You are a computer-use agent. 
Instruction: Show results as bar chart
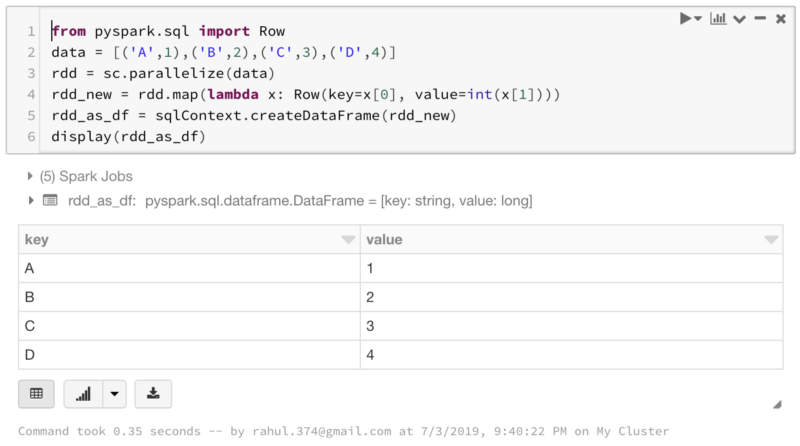point(84,393)
